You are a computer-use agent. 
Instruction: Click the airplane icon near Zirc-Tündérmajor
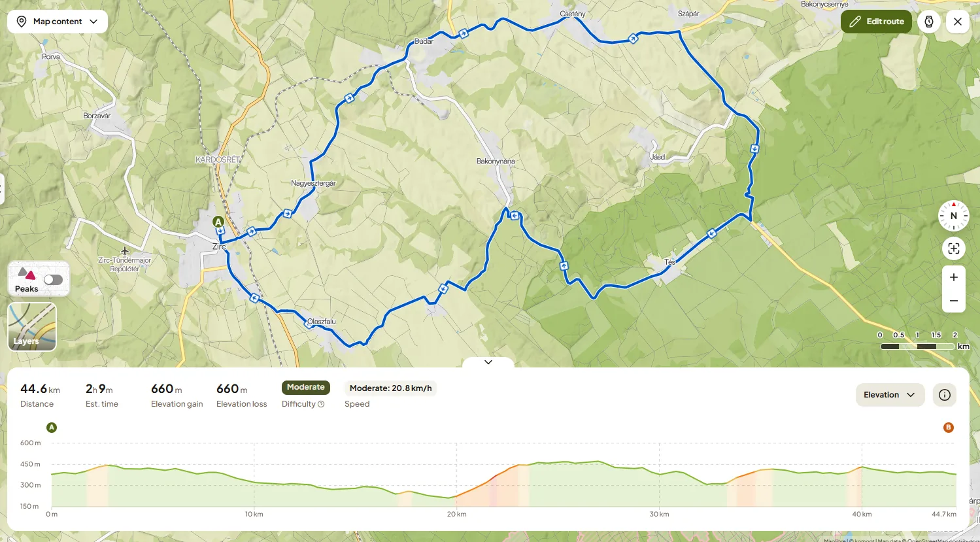[125, 250]
